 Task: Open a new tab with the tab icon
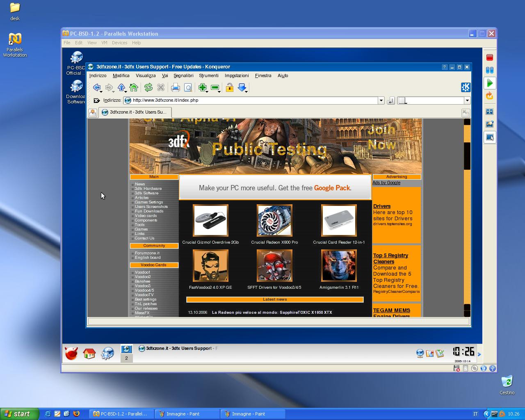tap(93, 113)
